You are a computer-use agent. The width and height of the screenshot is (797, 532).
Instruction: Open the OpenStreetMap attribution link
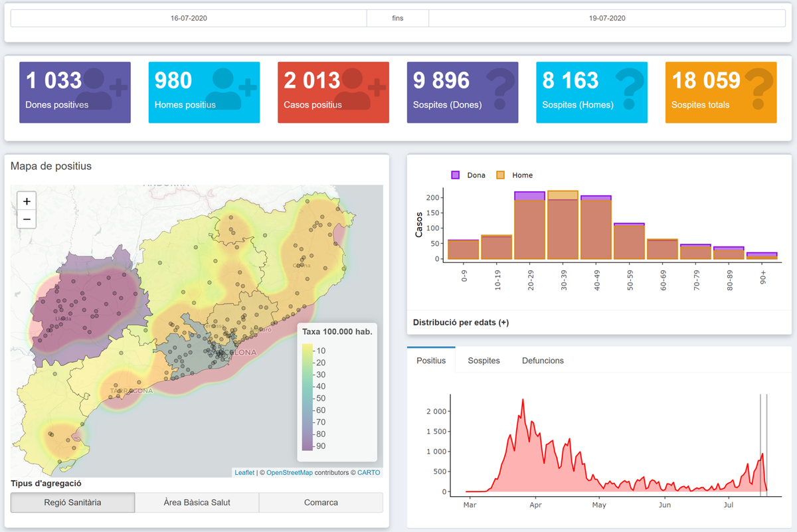tap(290, 473)
